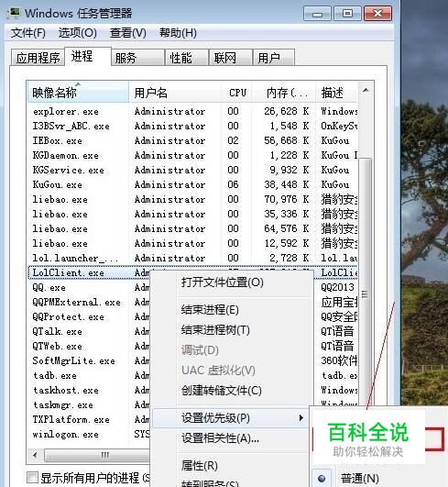This screenshot has width=448, height=487.
Task: Go to the 联网 tab
Action: point(230,58)
